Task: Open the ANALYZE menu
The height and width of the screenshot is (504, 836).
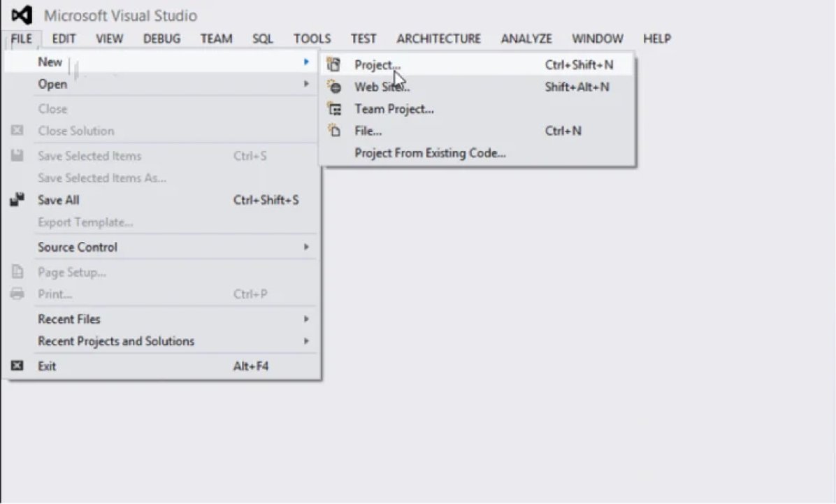Action: (x=526, y=38)
